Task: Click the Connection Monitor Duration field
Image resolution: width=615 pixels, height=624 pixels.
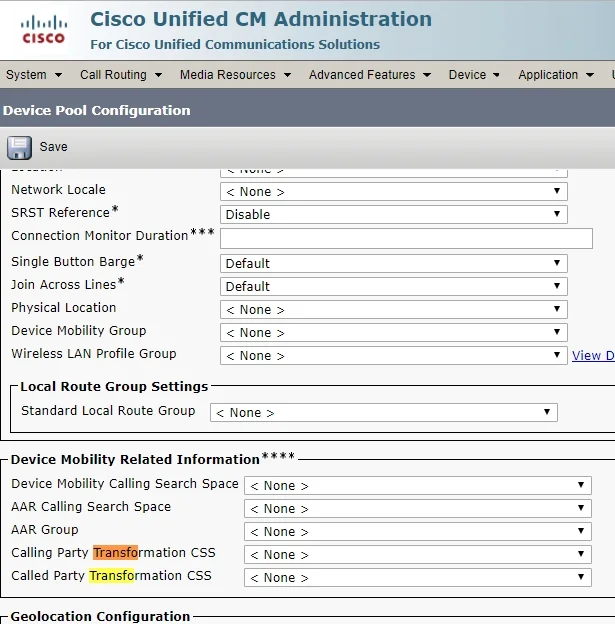Action: click(406, 239)
